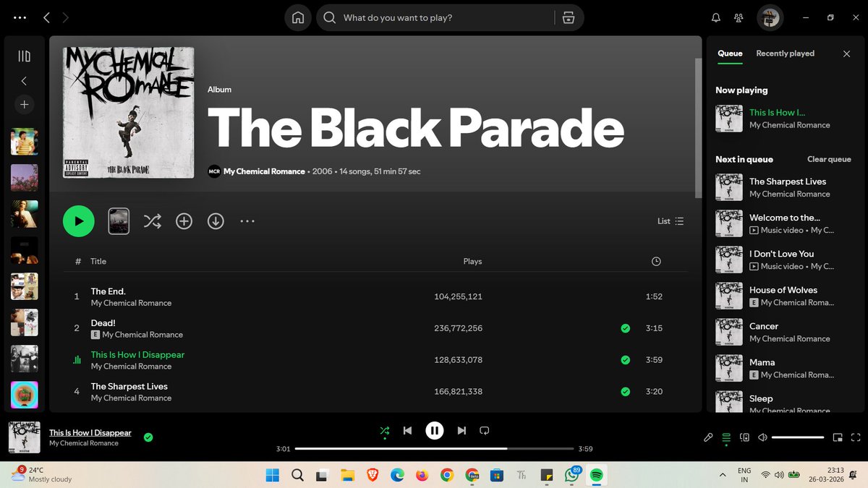Viewport: 868px width, 488px height.
Task: Show hidden system tray icons
Action: pos(722,475)
